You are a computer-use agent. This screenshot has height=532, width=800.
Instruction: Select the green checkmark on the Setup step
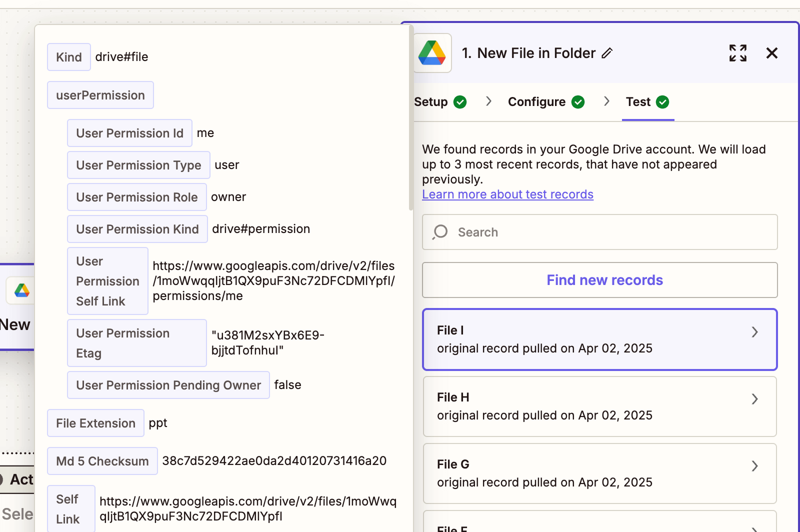tap(460, 101)
